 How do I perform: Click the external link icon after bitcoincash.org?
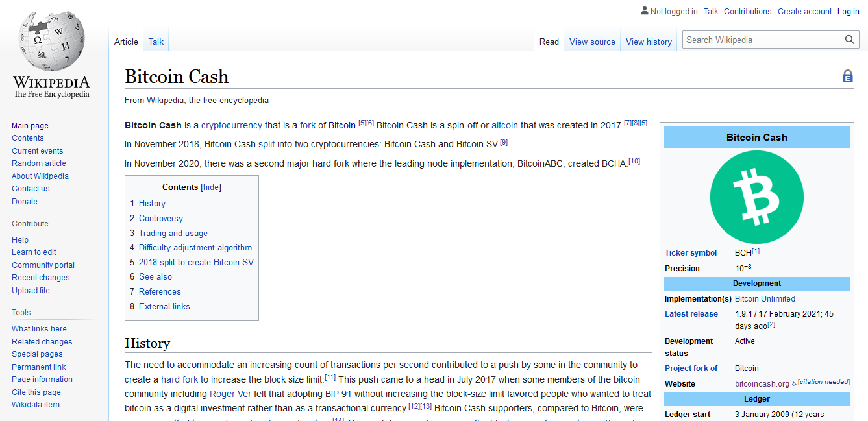tap(794, 385)
